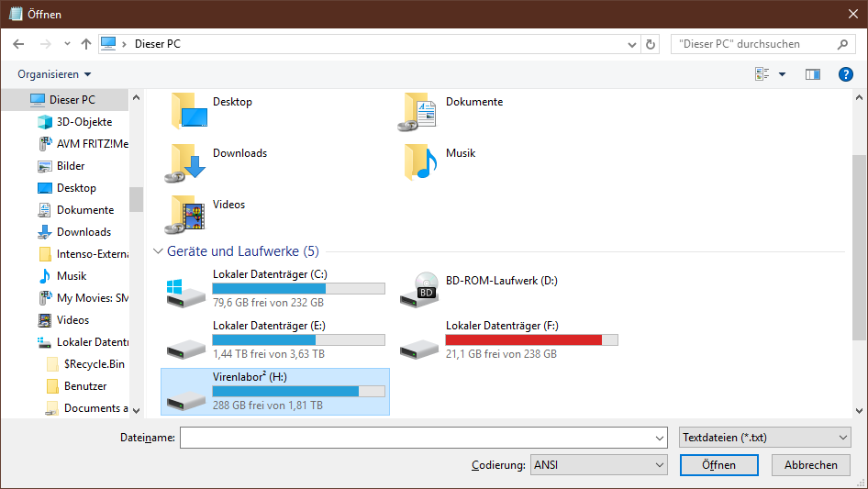Image resolution: width=868 pixels, height=489 pixels.
Task: Select Dokumente in the sidebar tree
Action: [x=75, y=210]
